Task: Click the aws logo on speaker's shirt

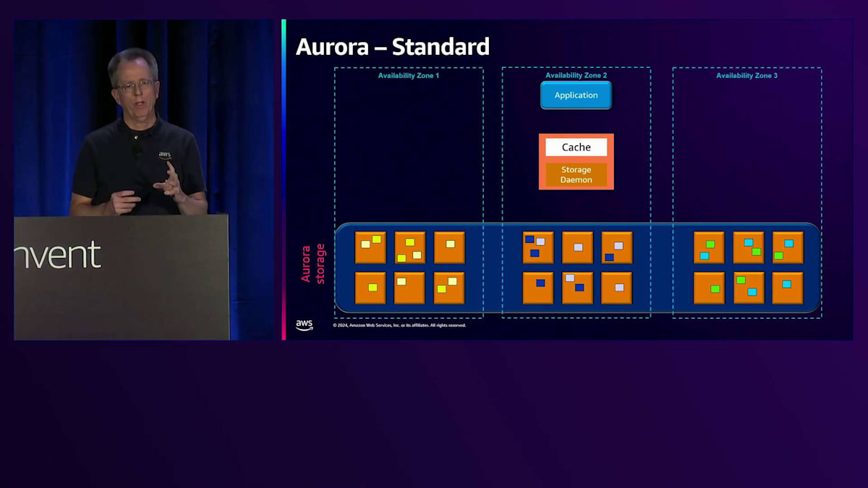Action: tap(165, 155)
